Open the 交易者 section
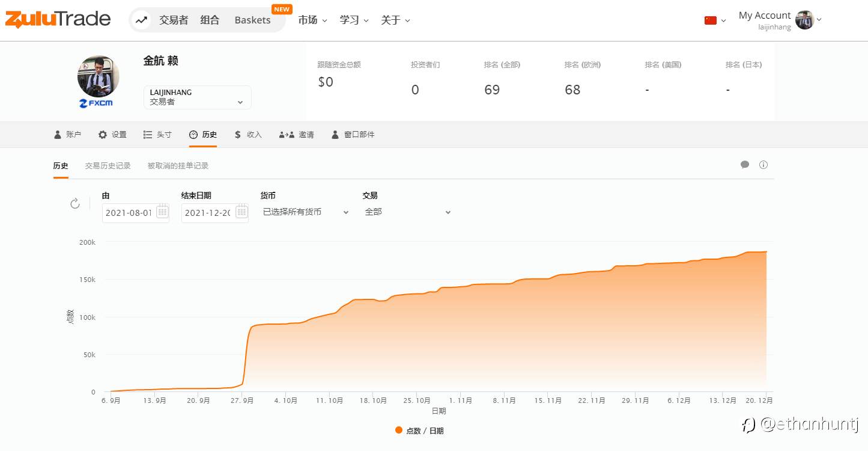The width and height of the screenshot is (868, 451). [174, 20]
